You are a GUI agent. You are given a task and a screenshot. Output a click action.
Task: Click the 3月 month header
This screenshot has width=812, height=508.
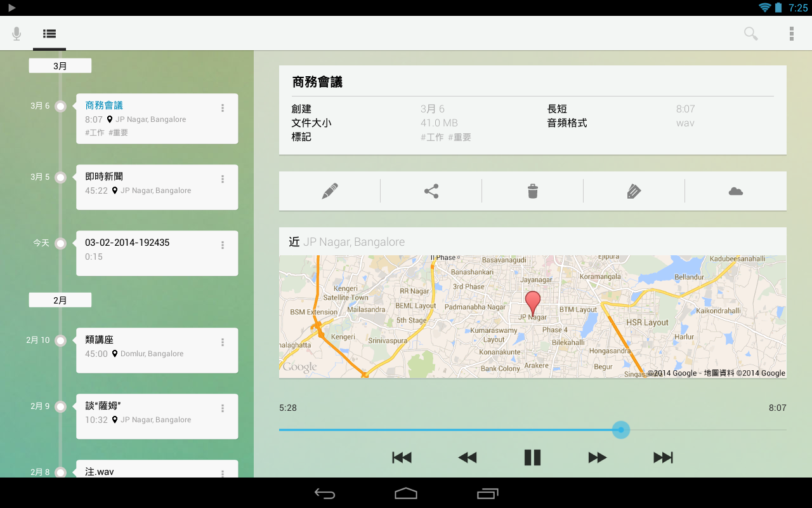coord(60,66)
